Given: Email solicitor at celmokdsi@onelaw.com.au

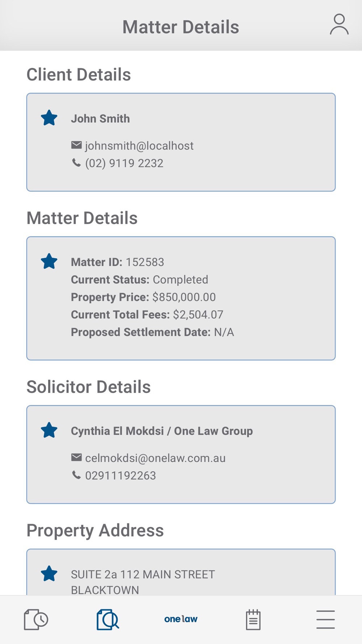Looking at the screenshot, I should [155, 458].
